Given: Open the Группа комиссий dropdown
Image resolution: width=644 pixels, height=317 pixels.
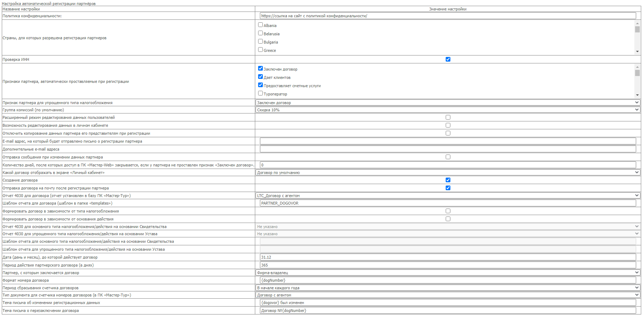Looking at the screenshot, I should coord(447,110).
